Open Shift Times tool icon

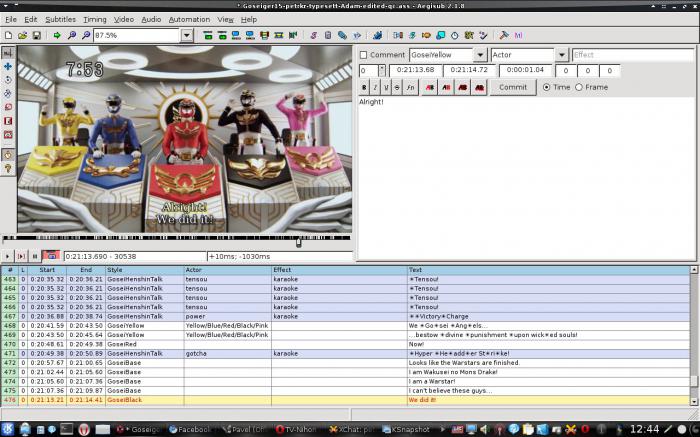coord(397,35)
